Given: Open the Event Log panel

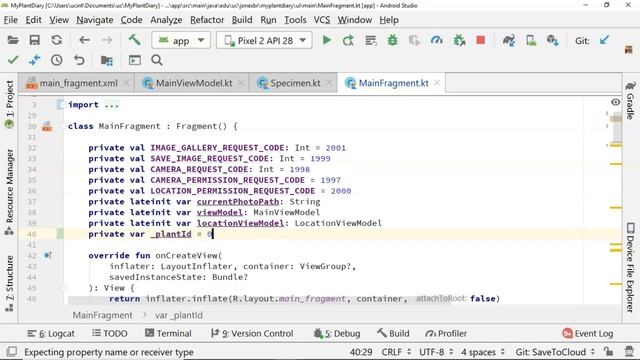Looking at the screenshot, I should tap(588, 333).
